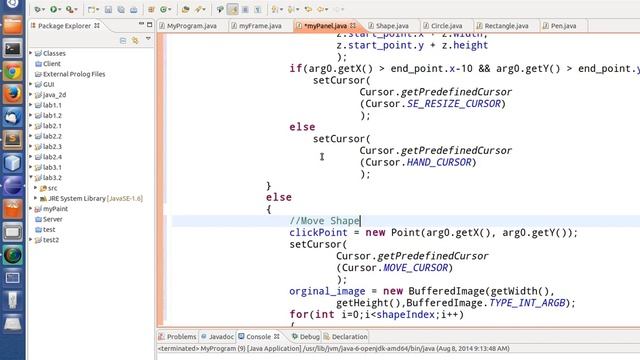The width and height of the screenshot is (640, 360).
Task: Select the test2 project
Action: pos(47,240)
